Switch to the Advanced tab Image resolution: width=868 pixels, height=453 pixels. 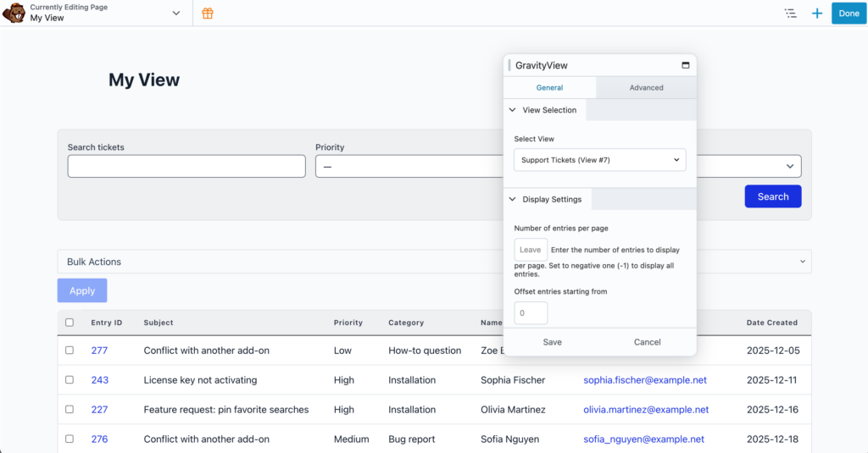[646, 87]
